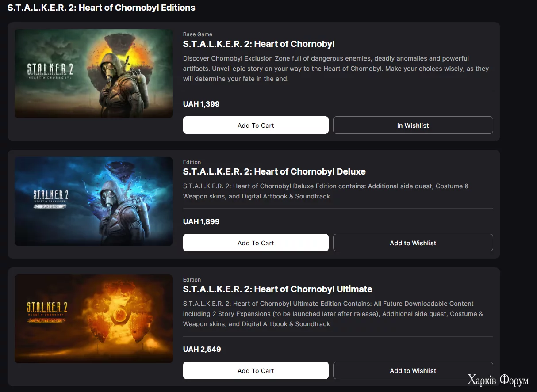Add the Deluxe edition to cart
The width and height of the screenshot is (537, 392).
256,243
